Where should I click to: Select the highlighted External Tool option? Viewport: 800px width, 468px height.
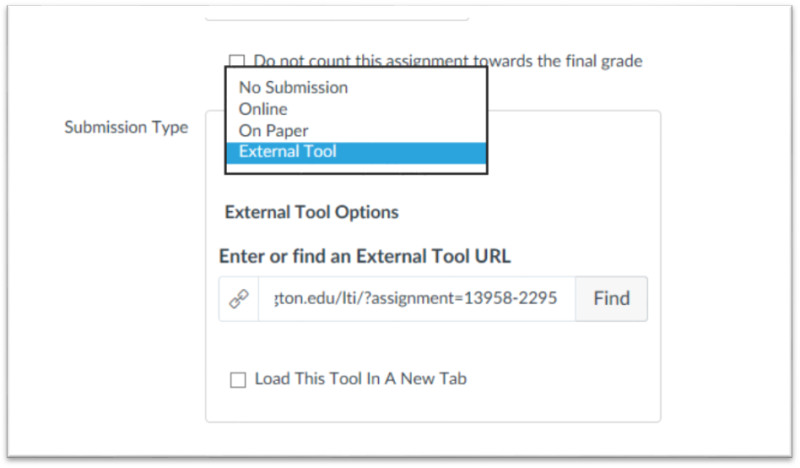click(x=356, y=153)
